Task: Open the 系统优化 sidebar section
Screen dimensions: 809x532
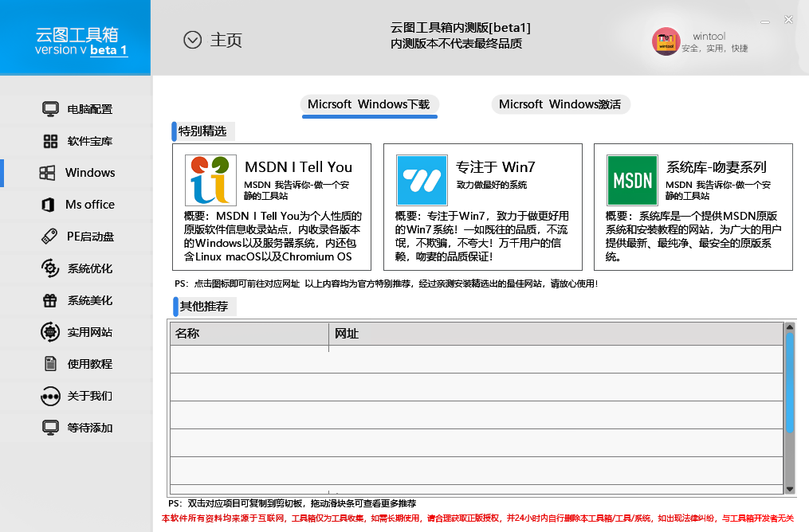Action: click(x=77, y=268)
